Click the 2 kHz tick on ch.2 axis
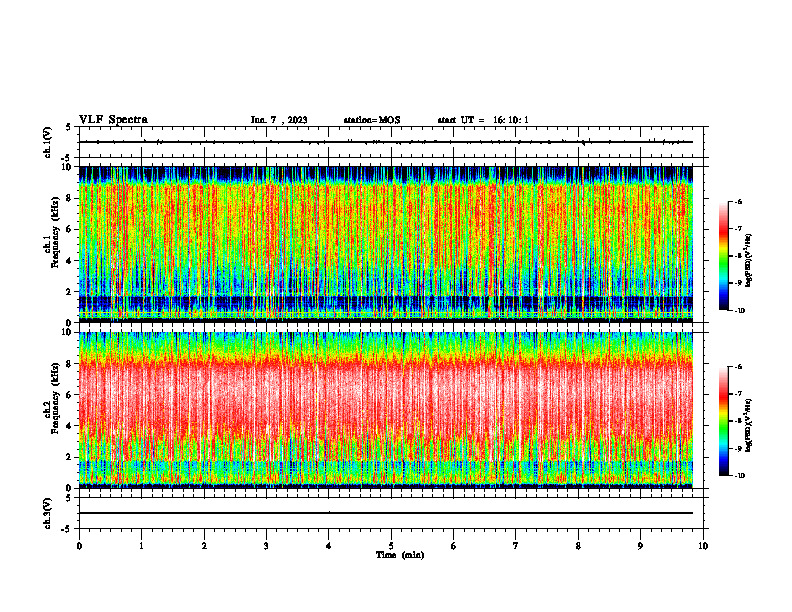Image resolution: width=792 pixels, height=612 pixels. (70, 457)
